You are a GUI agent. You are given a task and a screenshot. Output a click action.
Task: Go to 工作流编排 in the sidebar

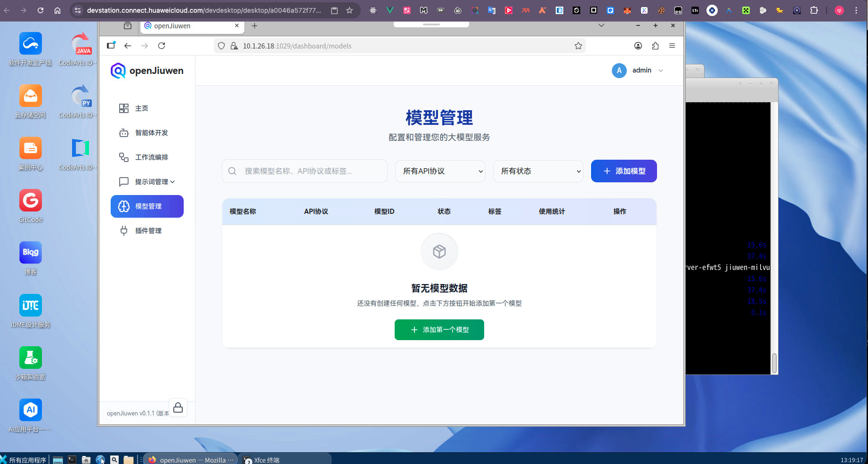[147, 157]
